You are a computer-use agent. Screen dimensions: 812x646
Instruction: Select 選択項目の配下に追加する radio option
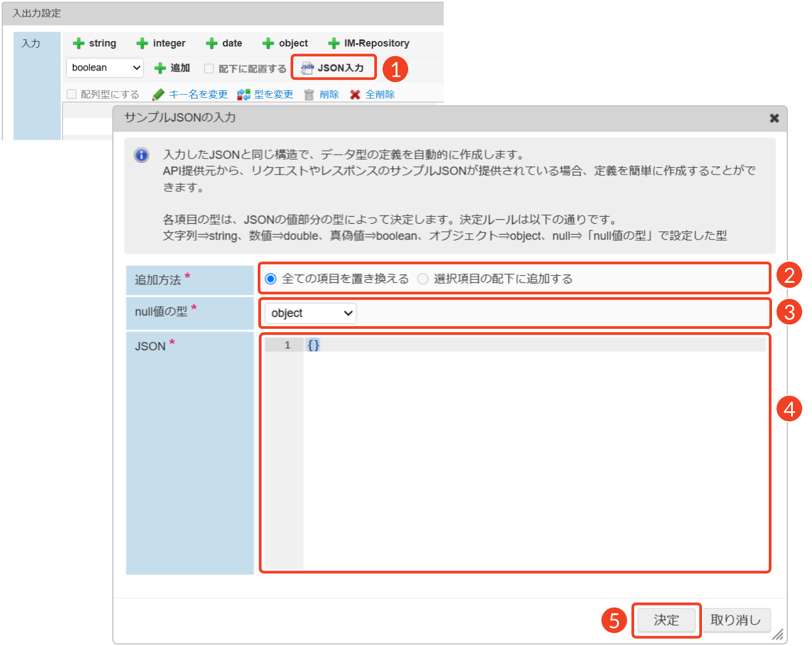coord(422,279)
